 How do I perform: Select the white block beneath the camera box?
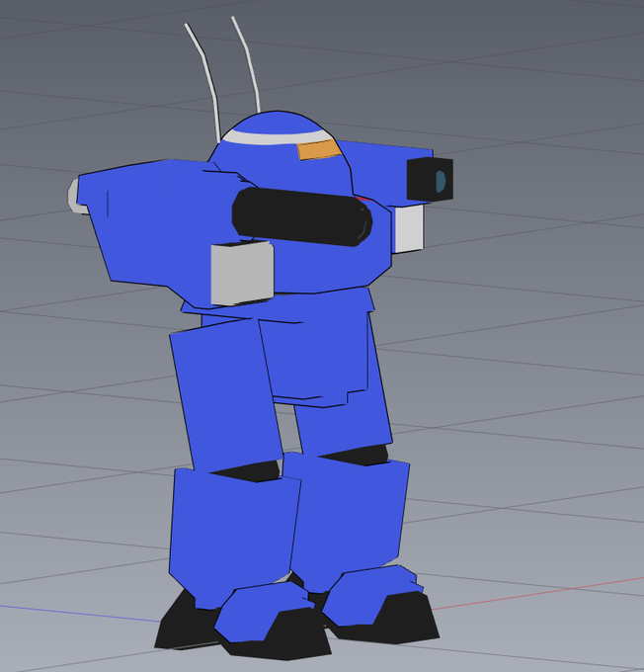click(408, 228)
